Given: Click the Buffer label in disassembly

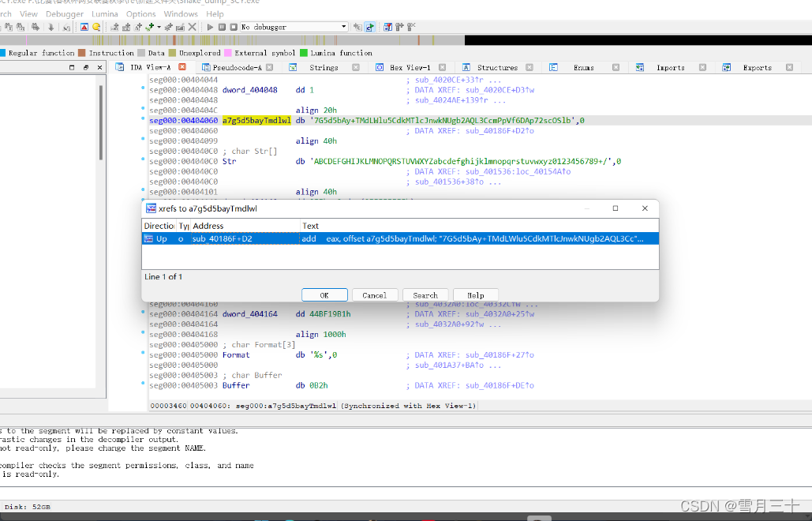Looking at the screenshot, I should (236, 386).
